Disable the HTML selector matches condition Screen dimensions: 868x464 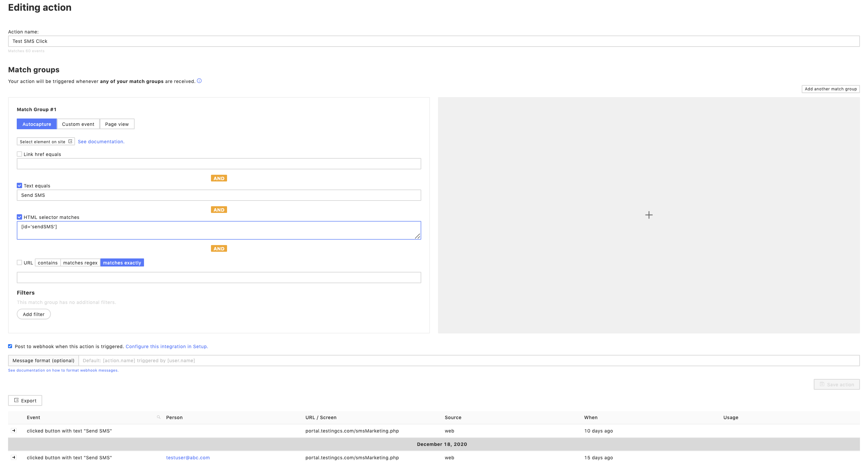(19, 217)
